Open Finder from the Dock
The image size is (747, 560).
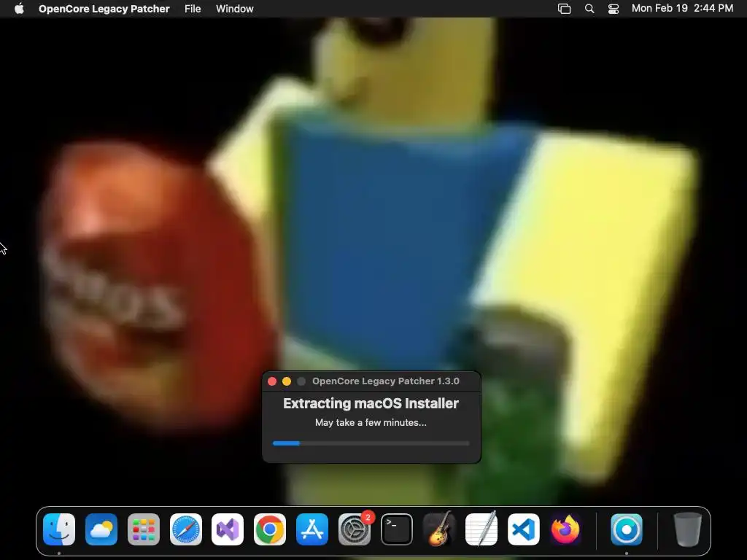59,529
